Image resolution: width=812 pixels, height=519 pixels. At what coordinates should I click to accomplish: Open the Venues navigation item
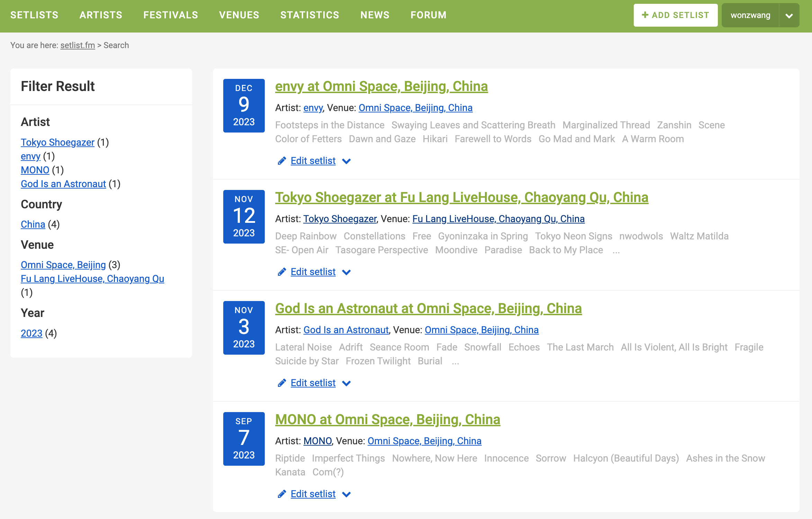point(239,15)
